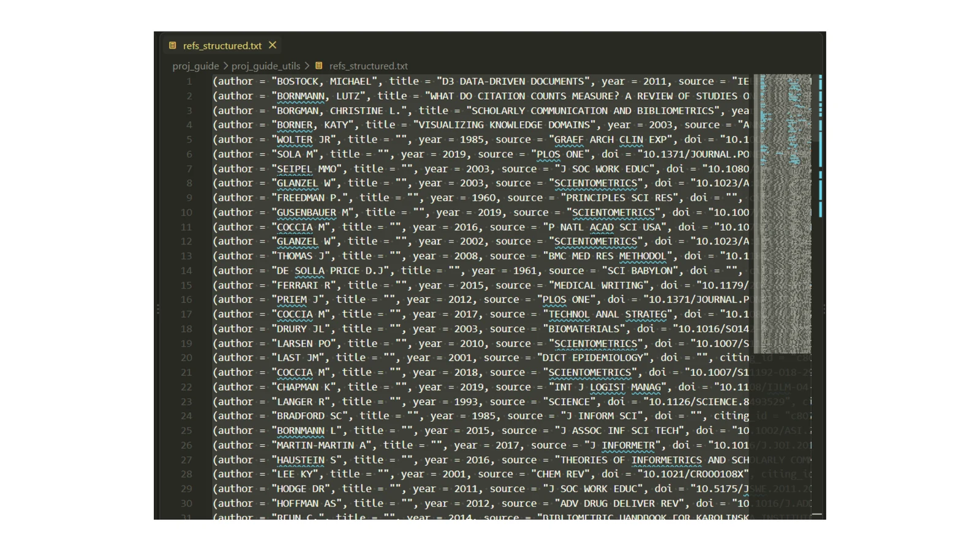Open proj_guide breadcrumb folder
This screenshot has width=980, height=551.
tap(195, 66)
